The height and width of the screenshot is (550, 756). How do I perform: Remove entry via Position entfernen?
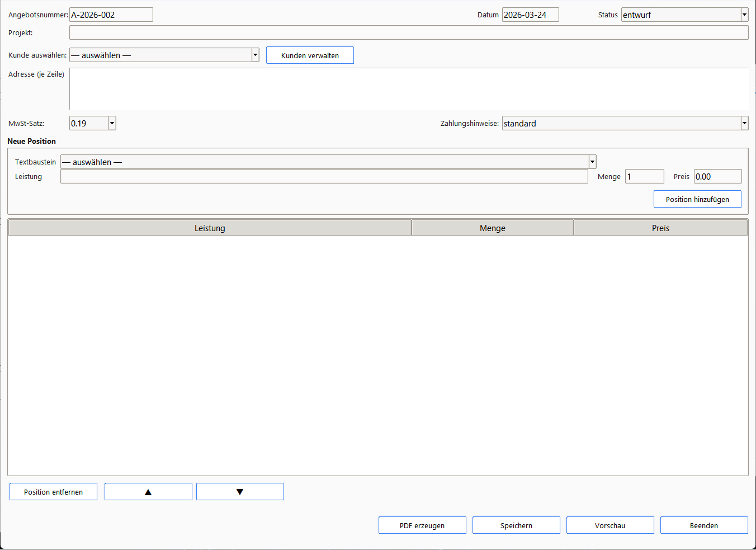pyautogui.click(x=53, y=492)
